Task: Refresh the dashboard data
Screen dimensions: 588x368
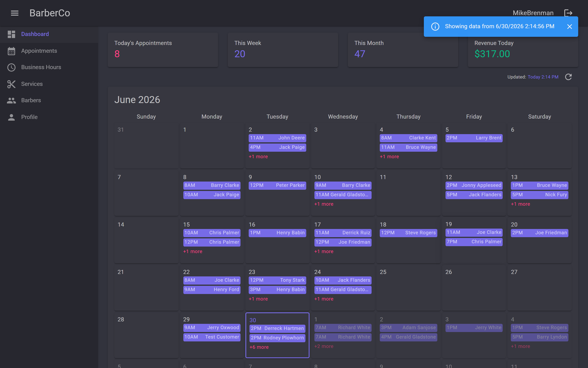Action: click(568, 77)
